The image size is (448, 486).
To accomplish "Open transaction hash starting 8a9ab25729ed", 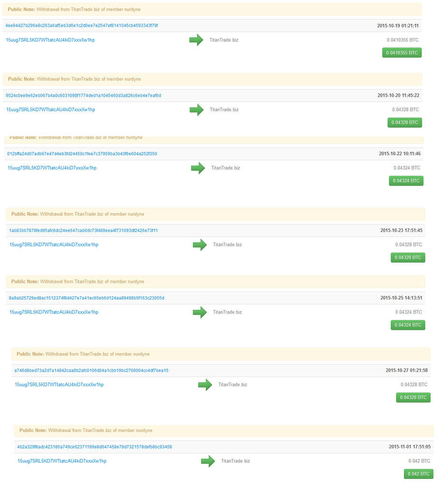I will pyautogui.click(x=86, y=298).
